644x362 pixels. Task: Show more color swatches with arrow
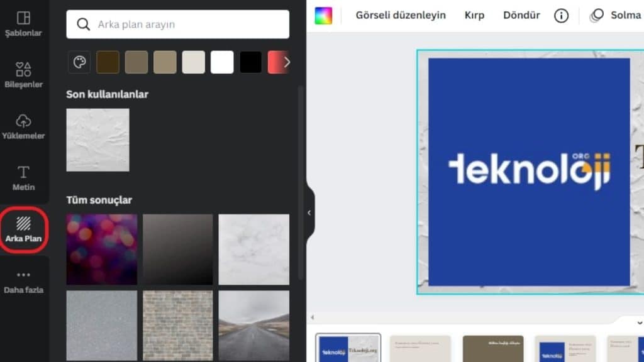[287, 62]
